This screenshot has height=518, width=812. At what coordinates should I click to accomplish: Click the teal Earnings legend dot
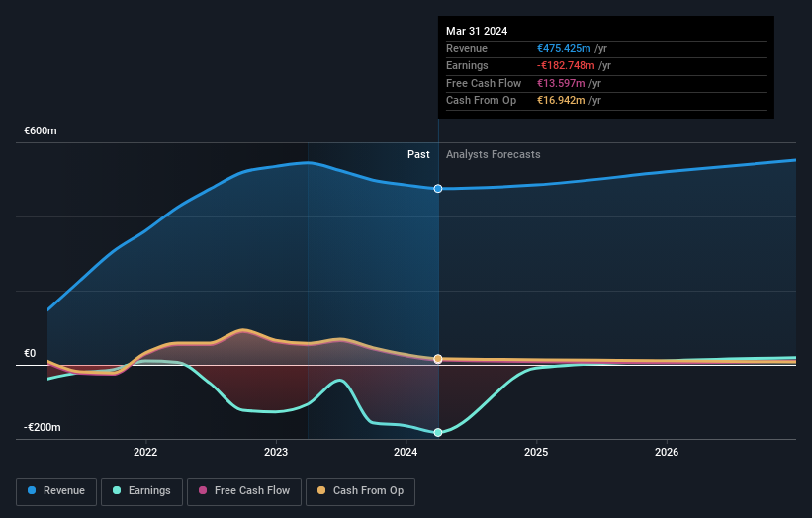(x=117, y=490)
